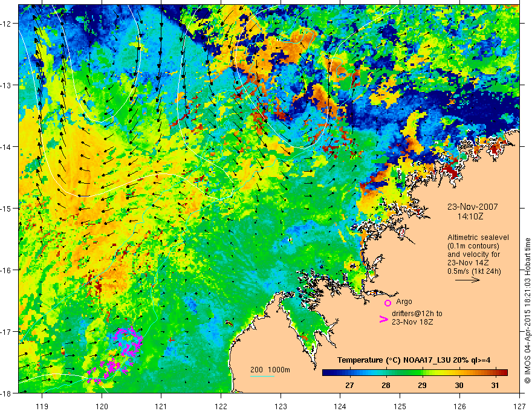Click the '(0.1m contours)' legend text

[473, 246]
